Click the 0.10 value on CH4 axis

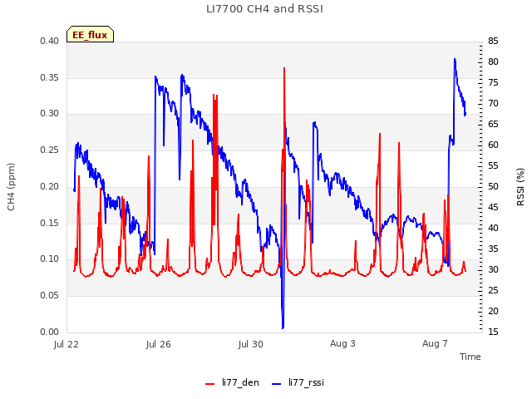click(x=50, y=259)
